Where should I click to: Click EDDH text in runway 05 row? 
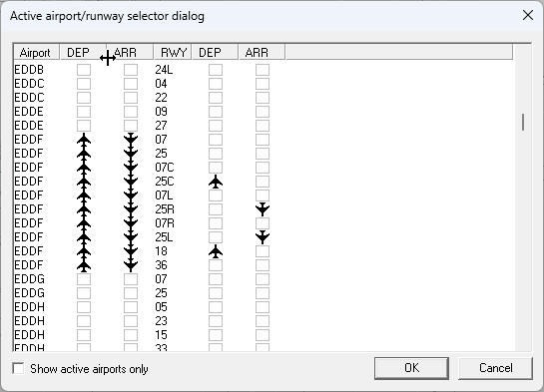tap(30, 307)
